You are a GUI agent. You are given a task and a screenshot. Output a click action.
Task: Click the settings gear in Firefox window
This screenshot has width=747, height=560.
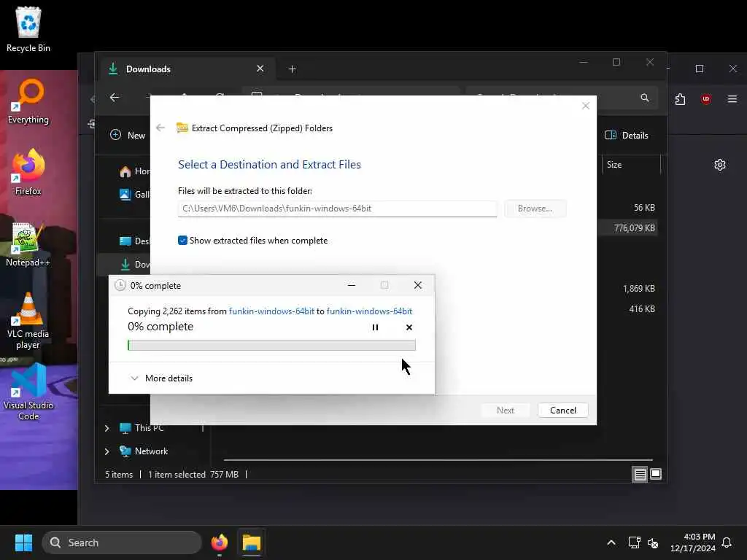[720, 165]
